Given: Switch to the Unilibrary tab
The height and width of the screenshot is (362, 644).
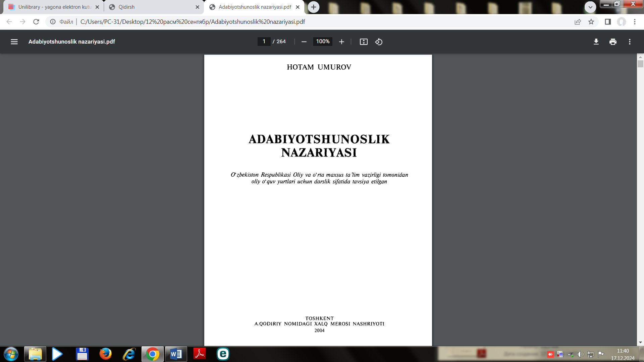Looking at the screenshot, I should tap(50, 7).
